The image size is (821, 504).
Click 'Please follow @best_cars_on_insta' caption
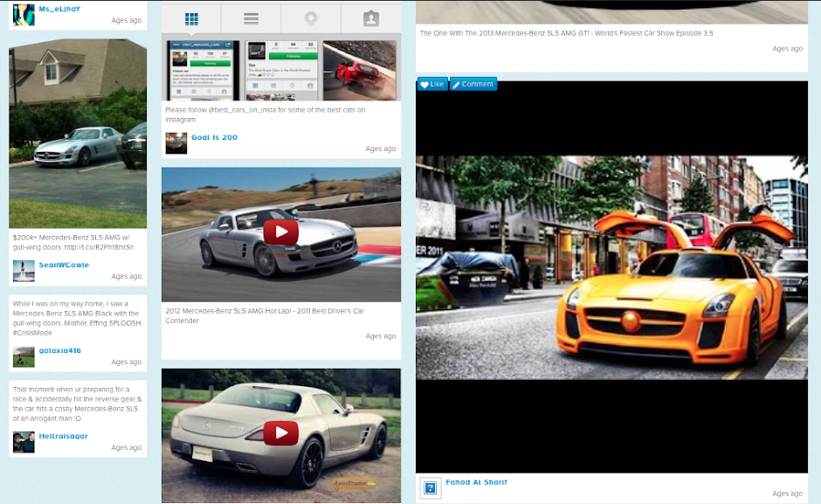[266, 114]
